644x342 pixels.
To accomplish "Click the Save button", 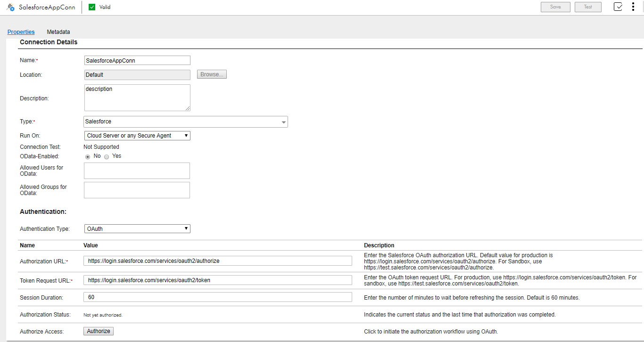I will 555,7.
